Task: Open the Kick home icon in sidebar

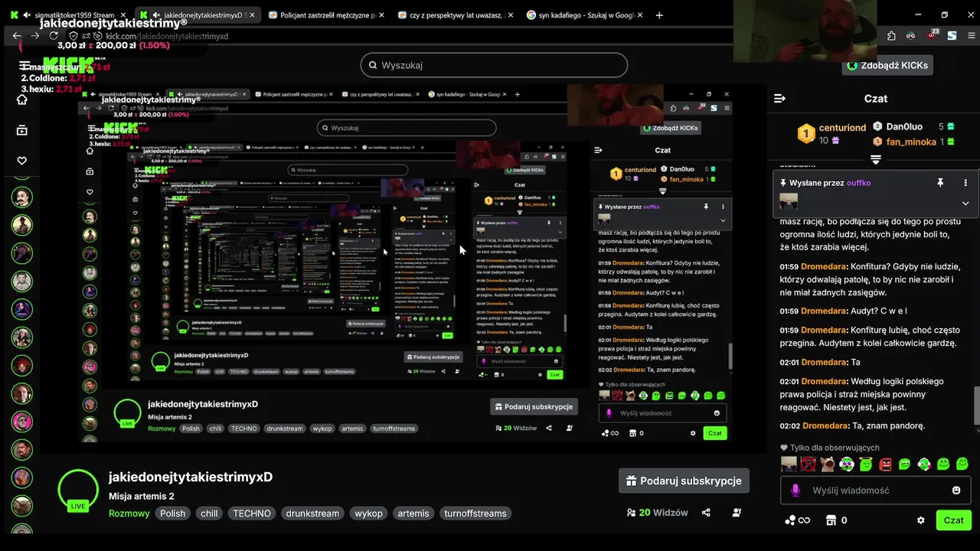Action: (x=22, y=99)
